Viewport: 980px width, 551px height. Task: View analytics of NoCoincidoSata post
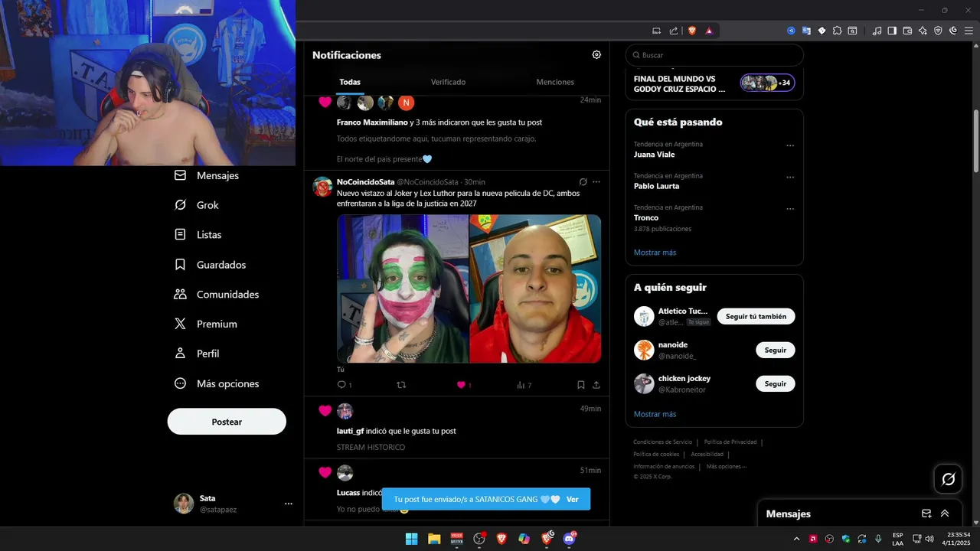524,385
